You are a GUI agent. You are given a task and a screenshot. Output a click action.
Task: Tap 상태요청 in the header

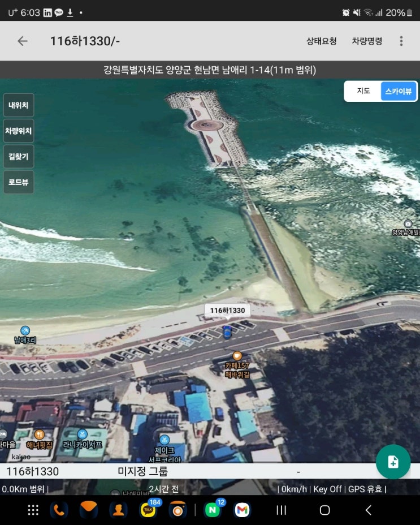[321, 41]
